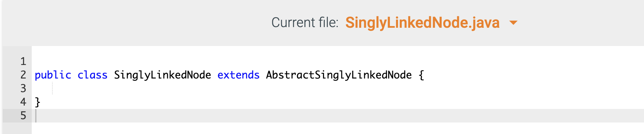Select line number 3 in gutter

(x=23, y=88)
